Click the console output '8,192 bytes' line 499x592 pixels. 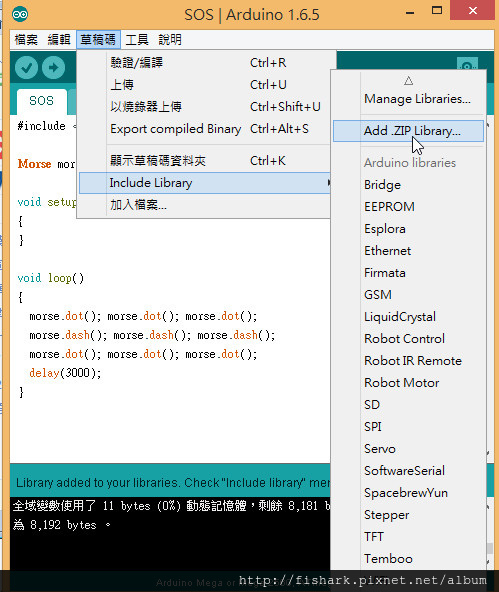(x=61, y=525)
